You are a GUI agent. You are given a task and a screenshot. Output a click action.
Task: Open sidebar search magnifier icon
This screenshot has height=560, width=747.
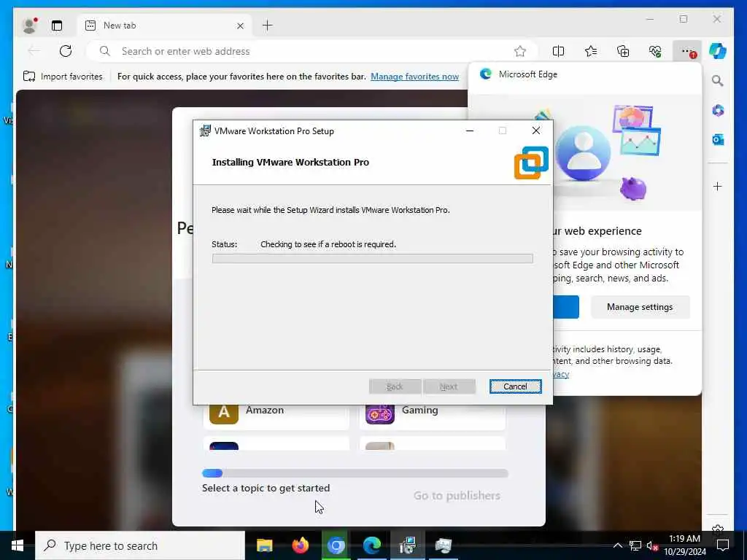coord(718,81)
